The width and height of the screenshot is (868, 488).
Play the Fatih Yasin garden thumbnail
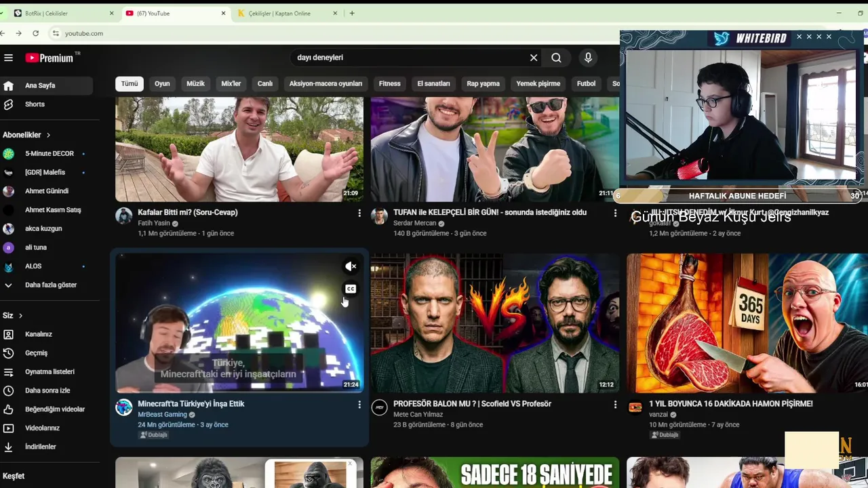click(x=239, y=149)
